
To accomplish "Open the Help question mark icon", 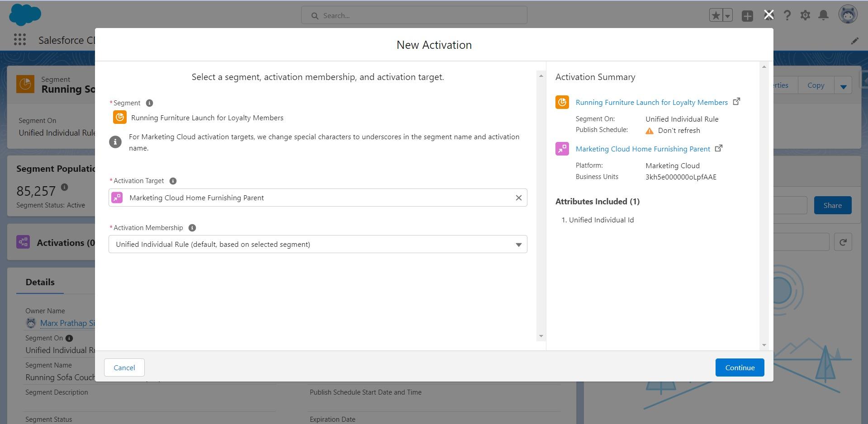I will tap(787, 15).
